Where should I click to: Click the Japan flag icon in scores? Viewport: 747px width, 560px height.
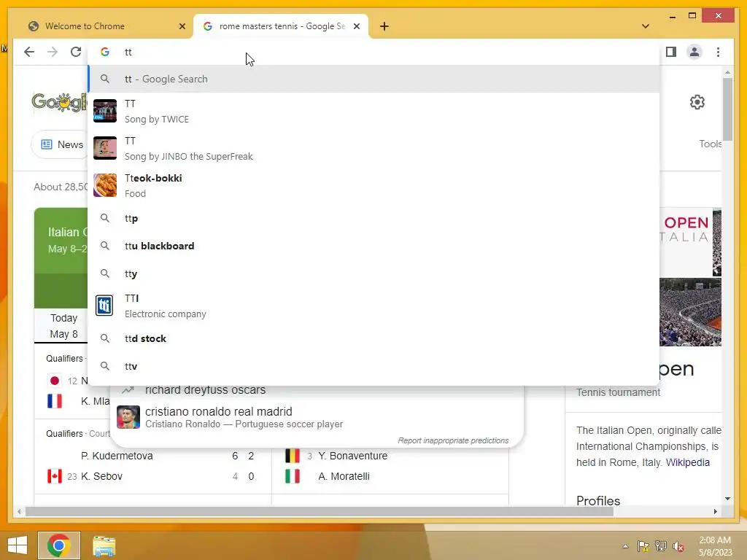pos(54,381)
